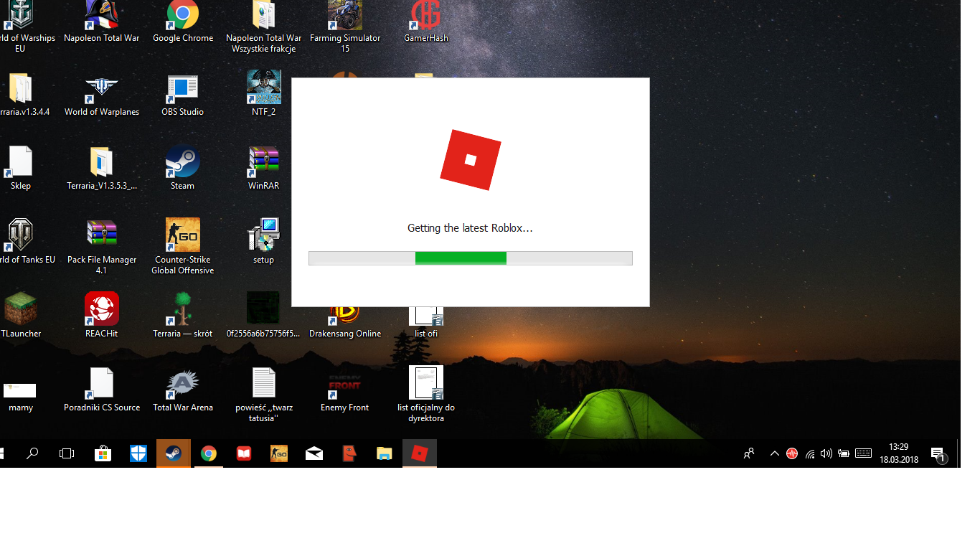Open OBS Studio from the desktop
Image resolution: width=980 pixels, height=551 pixels.
click(182, 95)
